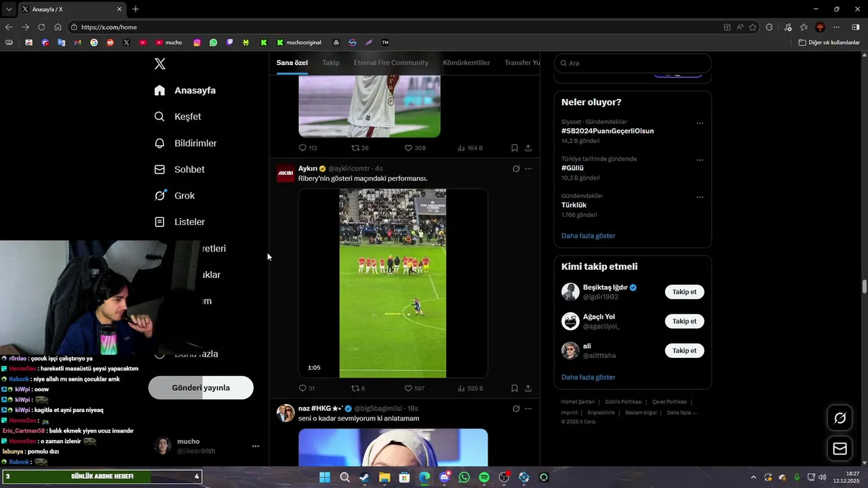Open mucho account menu dots
The image size is (868, 488).
tap(256, 446)
